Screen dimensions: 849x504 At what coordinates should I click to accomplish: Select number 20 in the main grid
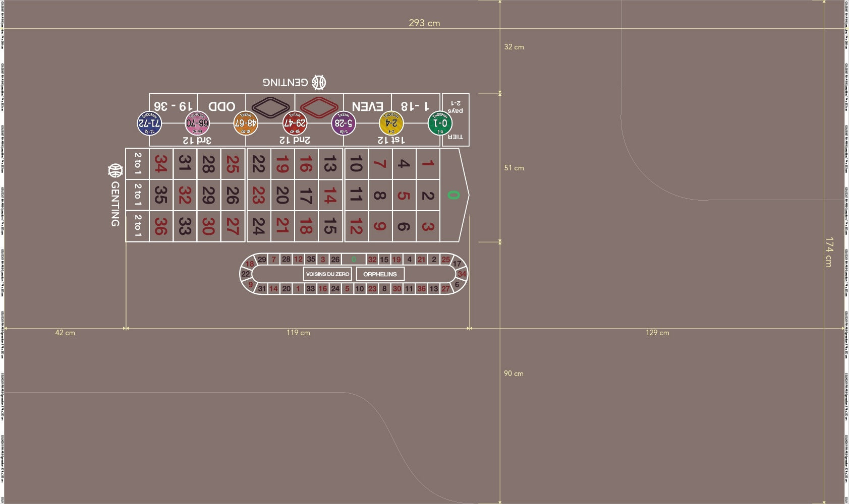tap(282, 195)
